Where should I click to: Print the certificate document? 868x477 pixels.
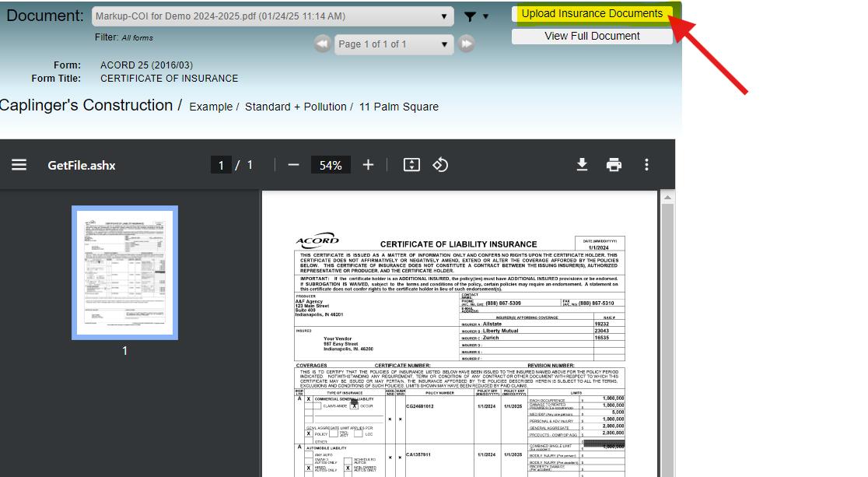614,165
